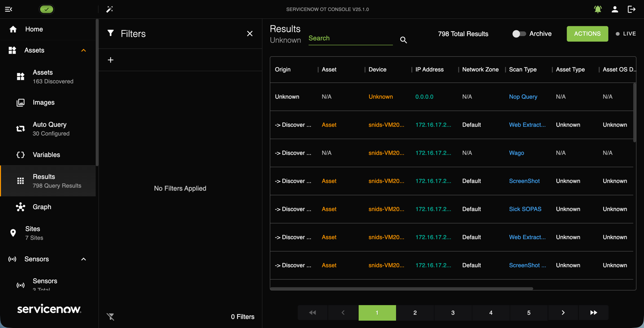644x328 pixels.
Task: Go to first page of results
Action: (313, 313)
